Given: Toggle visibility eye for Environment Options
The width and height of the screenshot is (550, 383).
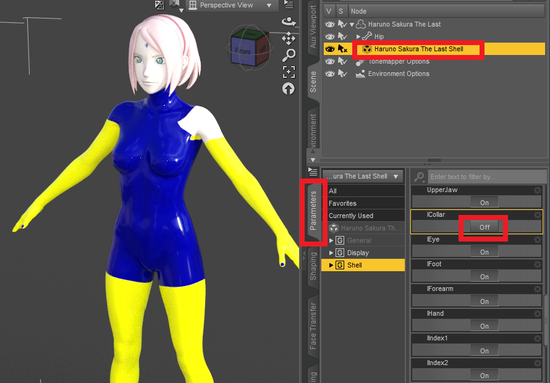Looking at the screenshot, I should pos(329,74).
